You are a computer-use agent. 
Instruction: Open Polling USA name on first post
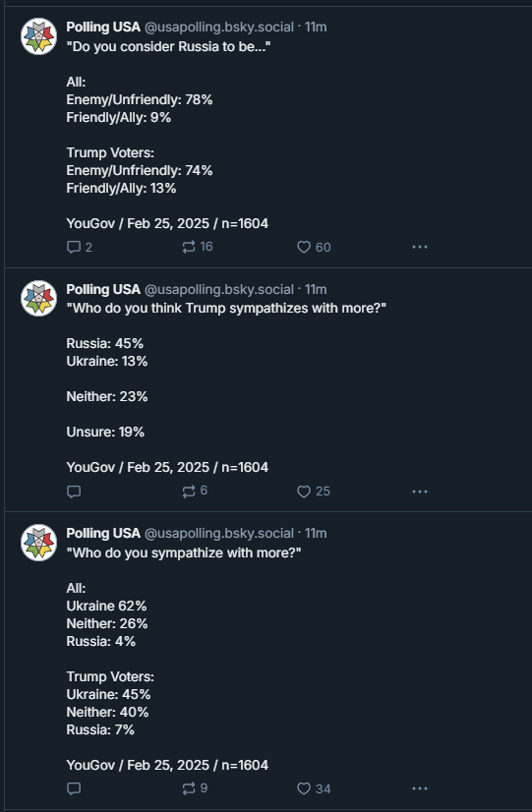click(103, 27)
